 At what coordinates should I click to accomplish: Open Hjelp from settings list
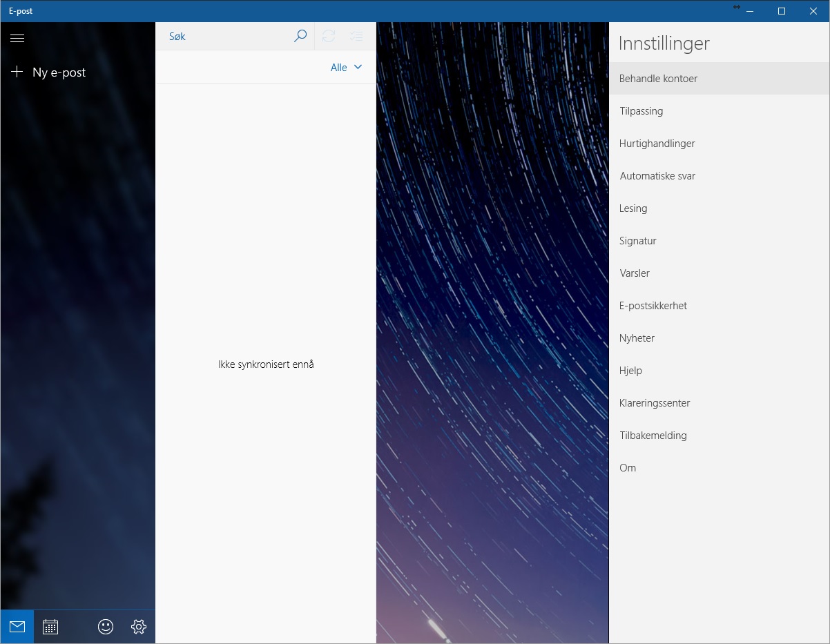[719, 371]
